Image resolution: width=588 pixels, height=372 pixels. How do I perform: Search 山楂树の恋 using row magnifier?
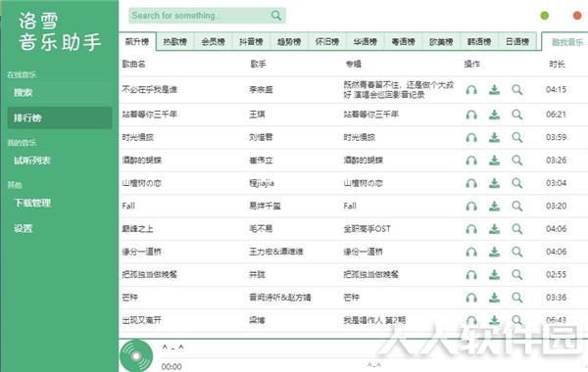tap(517, 183)
